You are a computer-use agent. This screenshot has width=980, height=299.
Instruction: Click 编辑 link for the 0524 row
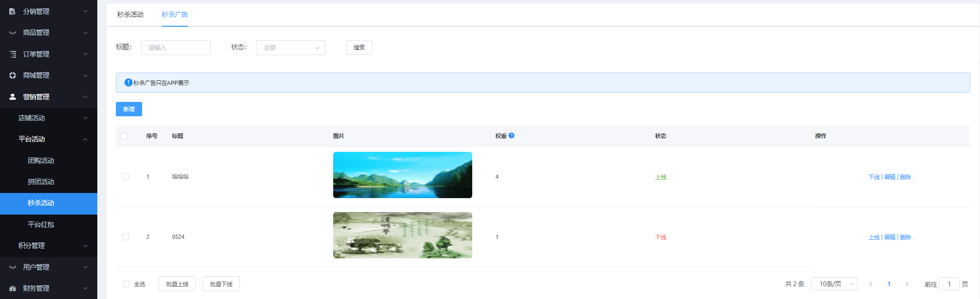tap(889, 237)
